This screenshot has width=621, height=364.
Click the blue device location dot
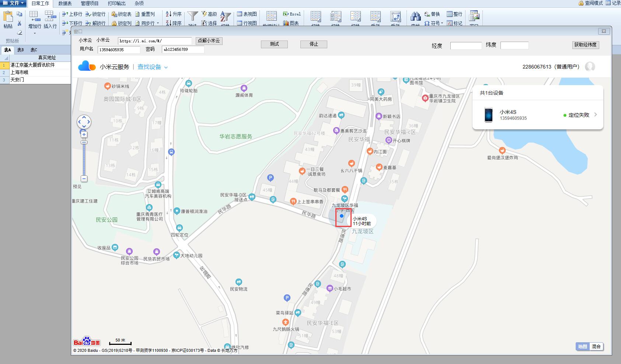[342, 216]
